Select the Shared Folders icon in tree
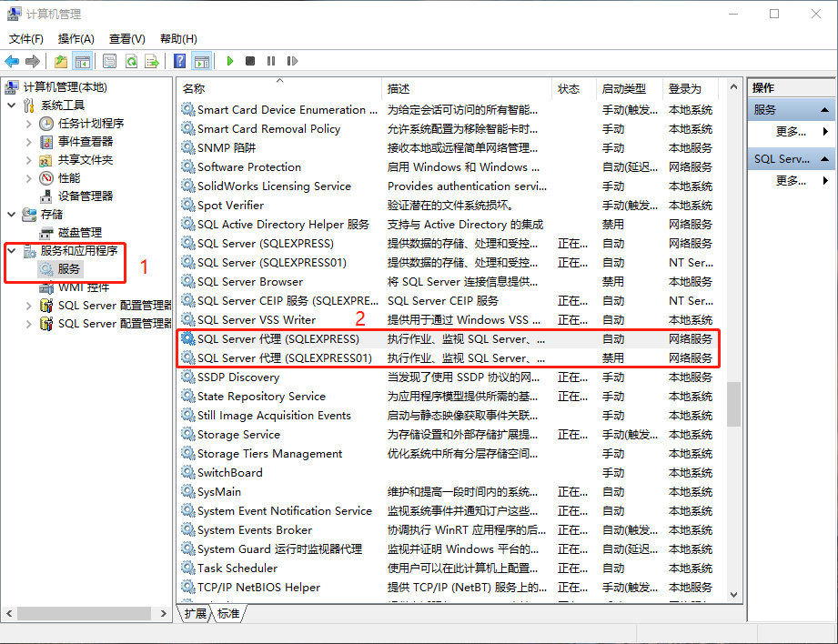 click(x=46, y=160)
